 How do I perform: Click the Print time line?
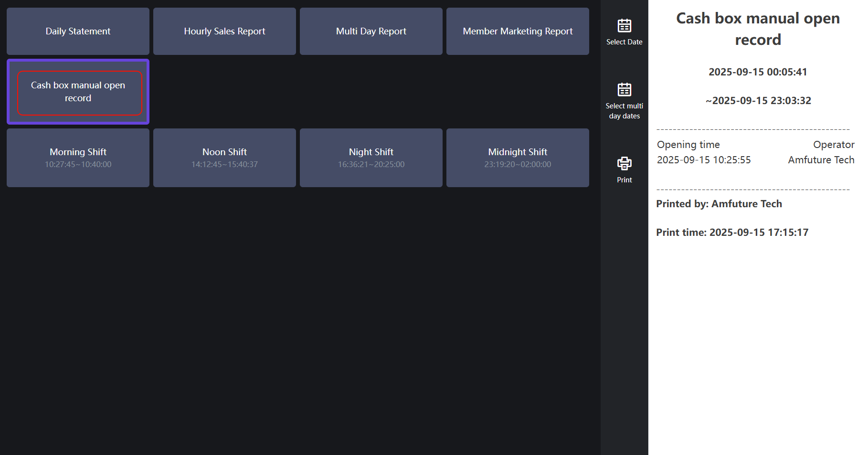click(x=732, y=233)
